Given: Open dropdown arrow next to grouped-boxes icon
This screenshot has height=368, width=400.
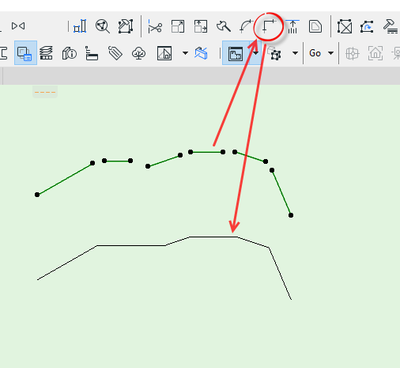Looking at the screenshot, I should [295, 53].
